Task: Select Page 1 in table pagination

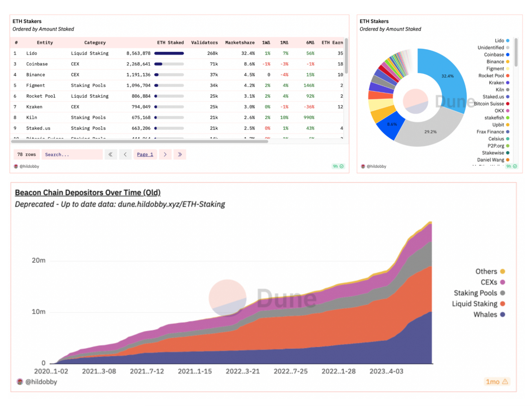Action: (x=145, y=154)
